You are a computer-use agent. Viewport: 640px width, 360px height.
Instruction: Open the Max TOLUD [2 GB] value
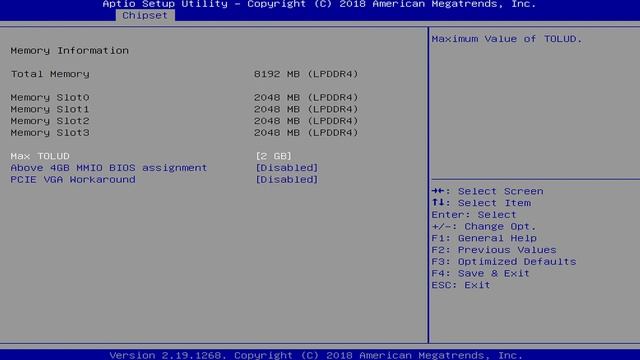(273, 156)
